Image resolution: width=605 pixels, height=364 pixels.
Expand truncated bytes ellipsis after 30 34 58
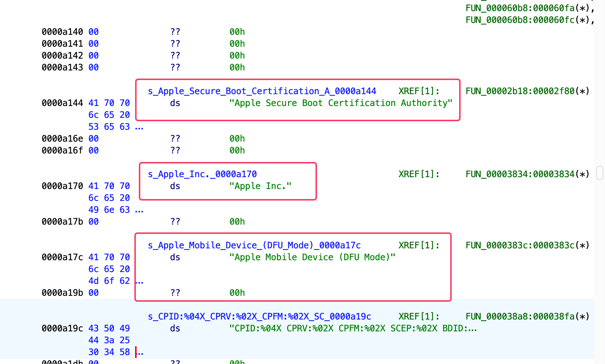coord(140,354)
